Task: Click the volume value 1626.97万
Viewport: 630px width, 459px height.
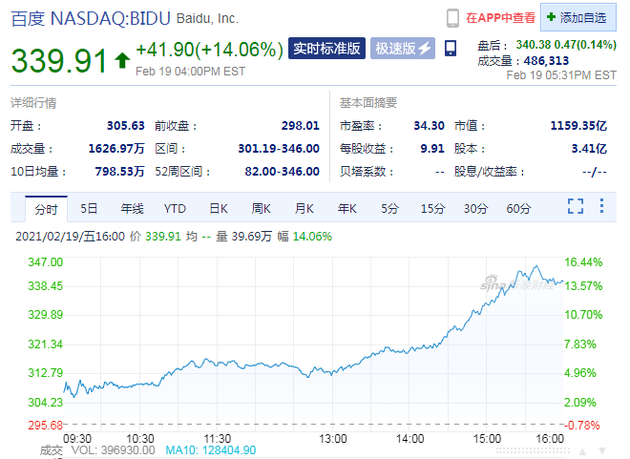Action: [116, 149]
